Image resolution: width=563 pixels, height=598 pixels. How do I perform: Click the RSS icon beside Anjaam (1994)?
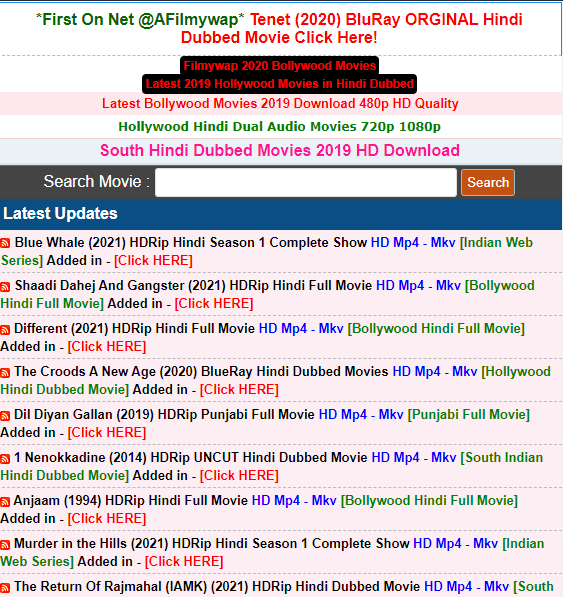pos(5,502)
